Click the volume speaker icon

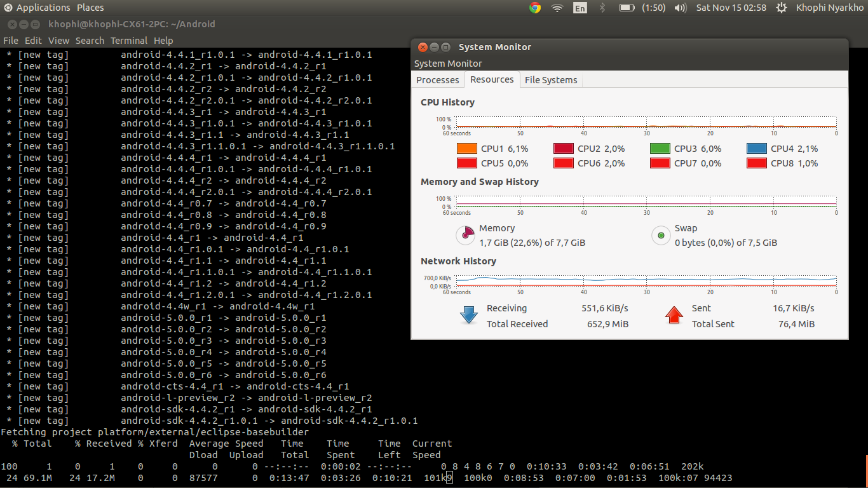click(x=681, y=8)
